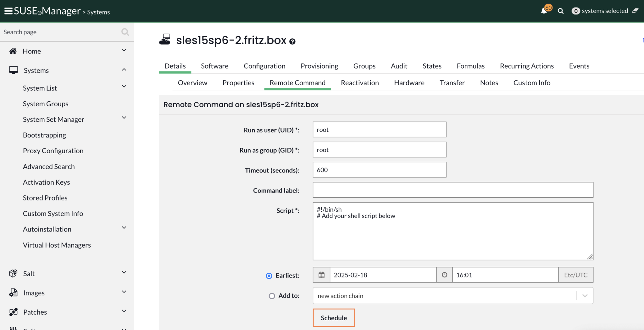The width and height of the screenshot is (644, 330).
Task: Select the Earliest radio button
Action: coord(269,276)
